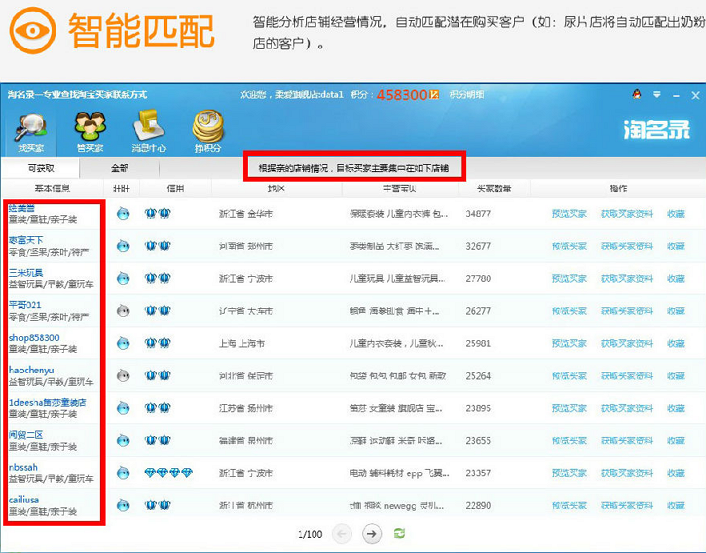Switch to the 可获取 tab
The image size is (706, 553).
41,168
